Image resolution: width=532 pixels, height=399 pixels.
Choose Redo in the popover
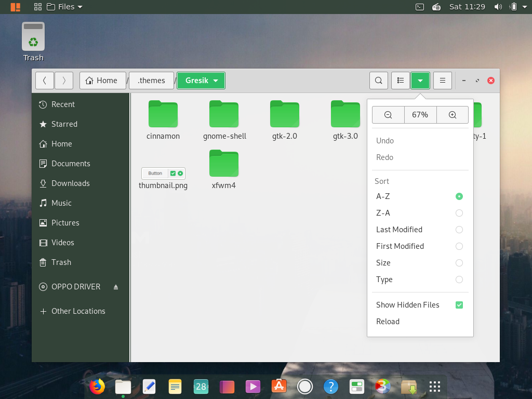coord(420,157)
